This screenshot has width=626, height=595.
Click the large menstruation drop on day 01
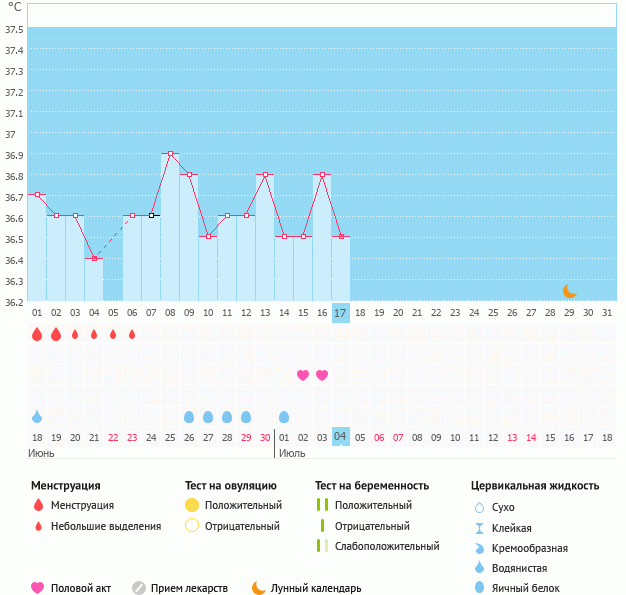[37, 334]
